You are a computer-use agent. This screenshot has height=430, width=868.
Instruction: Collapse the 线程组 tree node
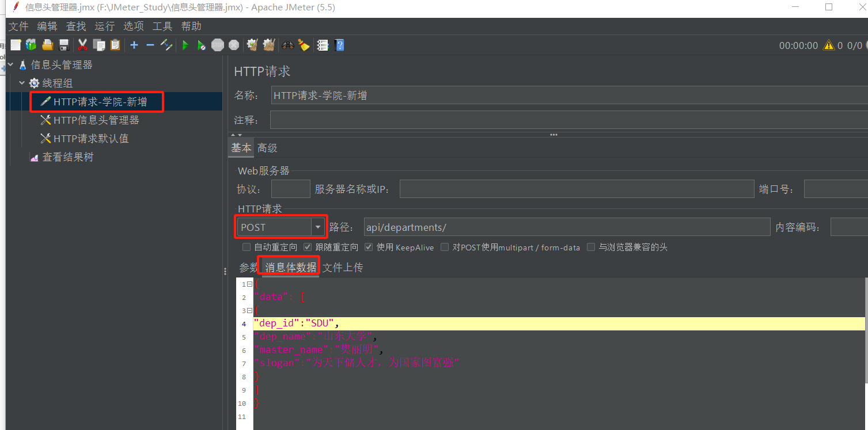pos(22,83)
